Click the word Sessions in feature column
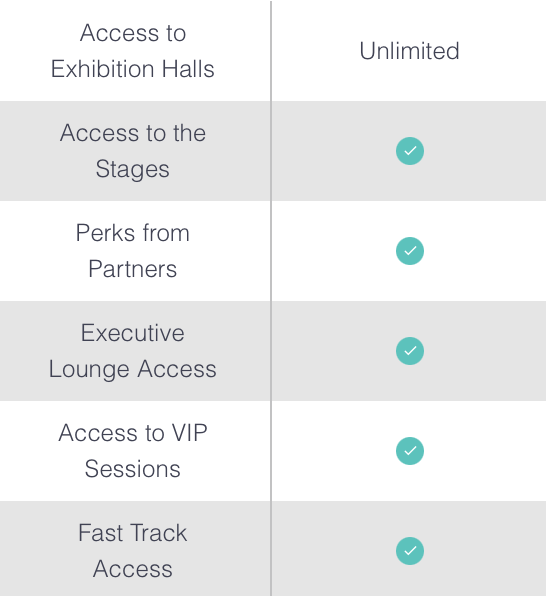The width and height of the screenshot is (546, 596). (133, 469)
